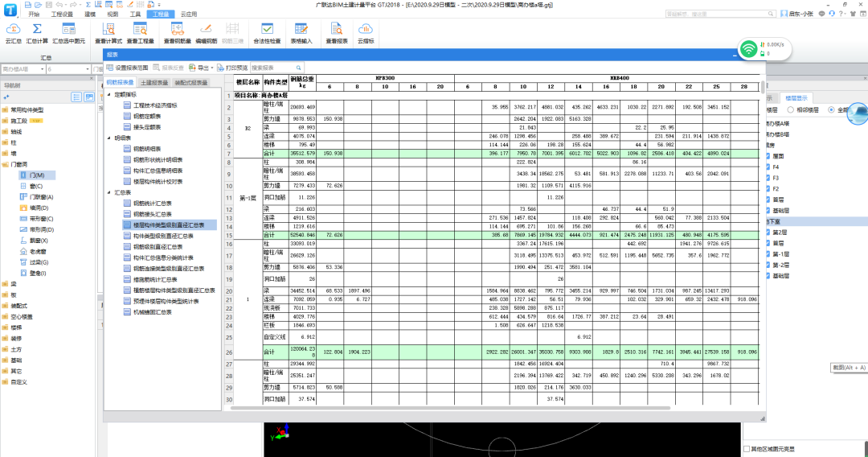Select 编辑钢筋 tool
Screen dimensions: 868x457
tap(206, 33)
